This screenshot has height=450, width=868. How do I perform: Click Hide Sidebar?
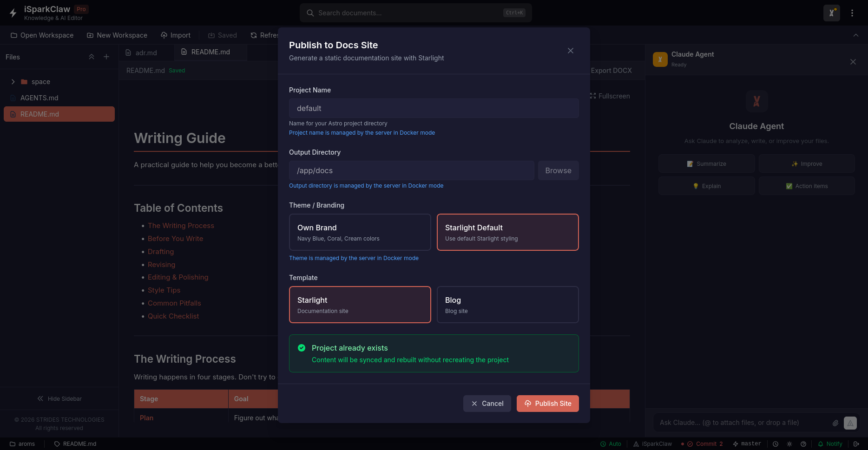click(59, 398)
